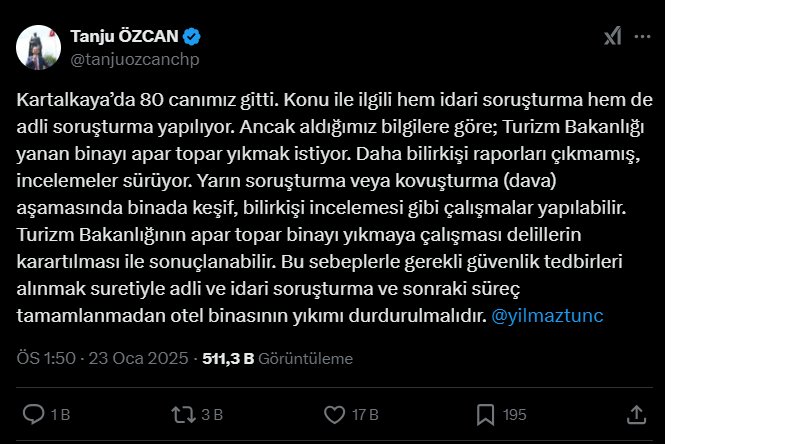Click the 3 B repost count
The height and width of the screenshot is (444, 800).
click(x=211, y=415)
